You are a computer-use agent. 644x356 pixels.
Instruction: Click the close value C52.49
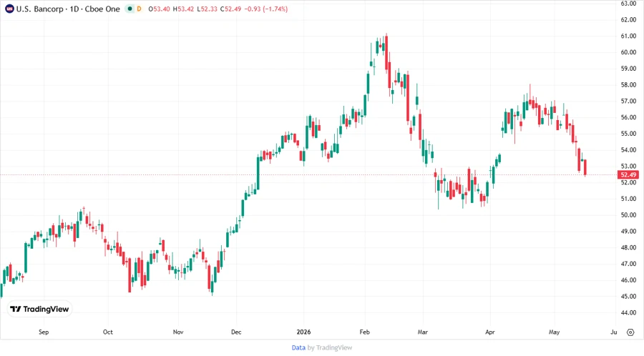(x=231, y=9)
